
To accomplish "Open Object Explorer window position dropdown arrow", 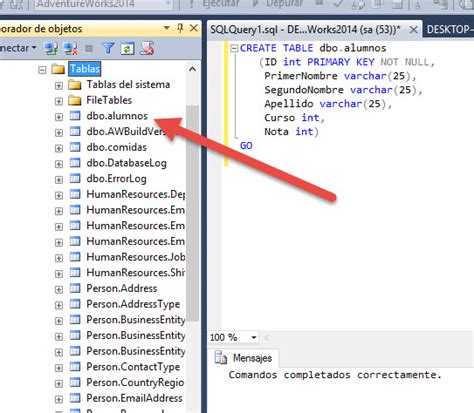I will (167, 28).
